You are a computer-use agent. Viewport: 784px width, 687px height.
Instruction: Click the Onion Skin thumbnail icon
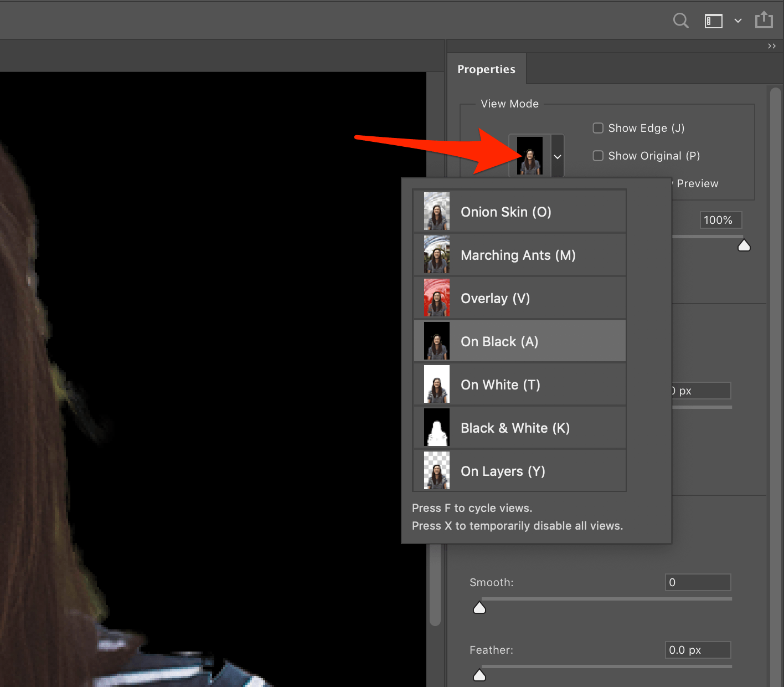437,211
